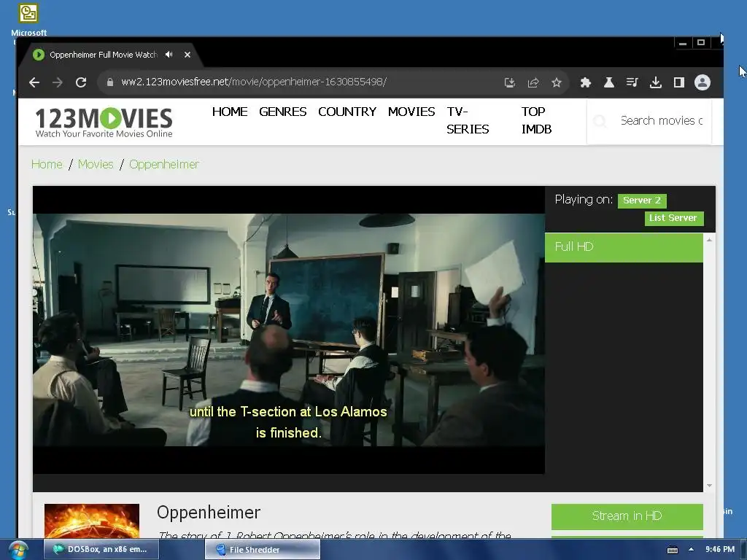The image size is (747, 560).
Task: Reload the page with the refresh icon
Action: [x=81, y=82]
